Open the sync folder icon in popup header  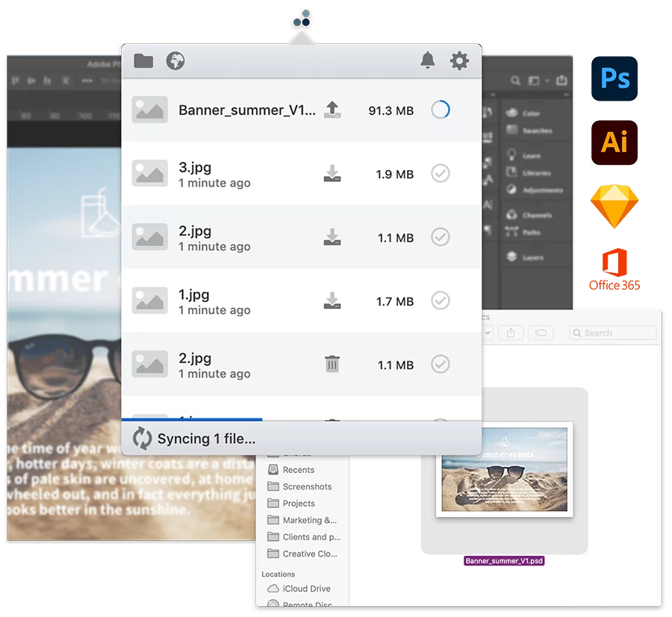coord(143,60)
